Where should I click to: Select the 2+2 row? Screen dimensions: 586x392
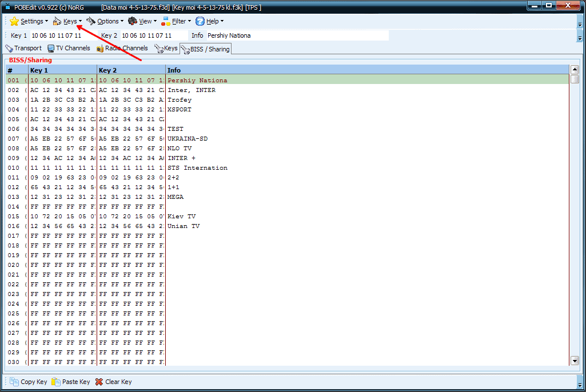[287, 178]
